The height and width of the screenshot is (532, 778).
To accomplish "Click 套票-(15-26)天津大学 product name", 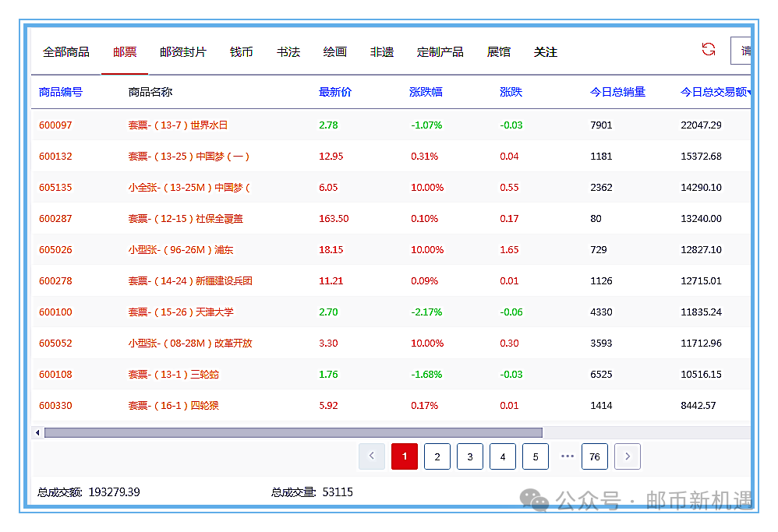I will click(181, 312).
